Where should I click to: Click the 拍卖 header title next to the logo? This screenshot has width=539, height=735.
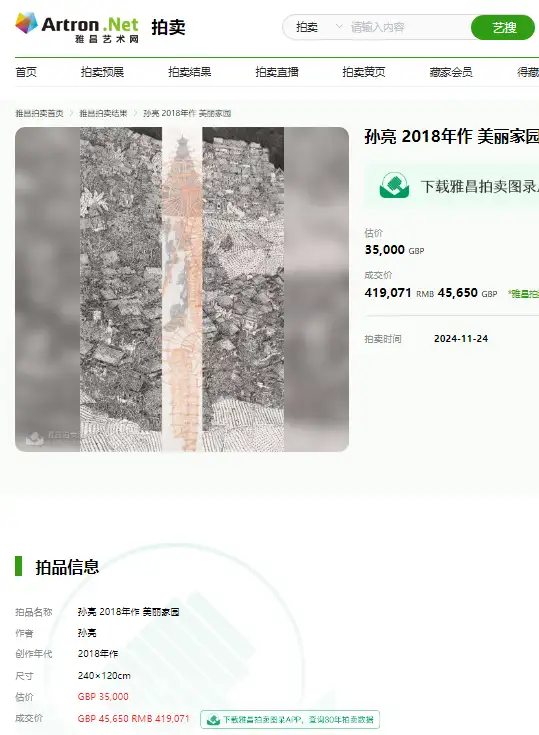pyautogui.click(x=168, y=27)
